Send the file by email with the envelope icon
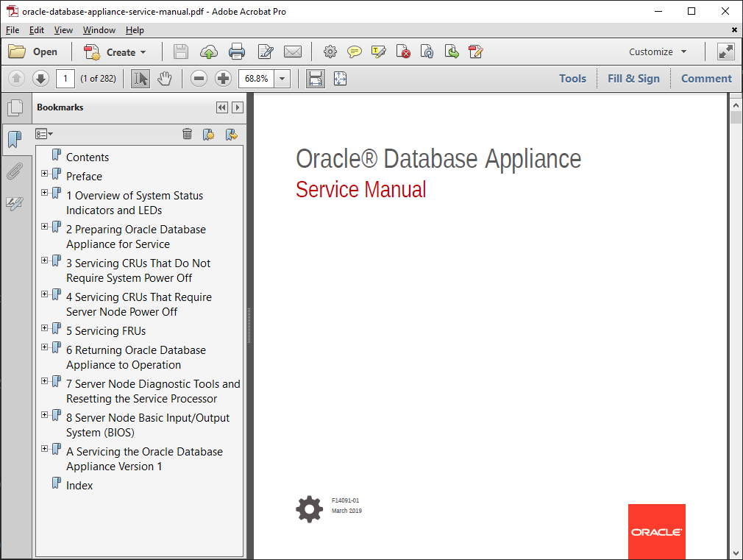Image resolution: width=743 pixels, height=560 pixels. (x=292, y=52)
